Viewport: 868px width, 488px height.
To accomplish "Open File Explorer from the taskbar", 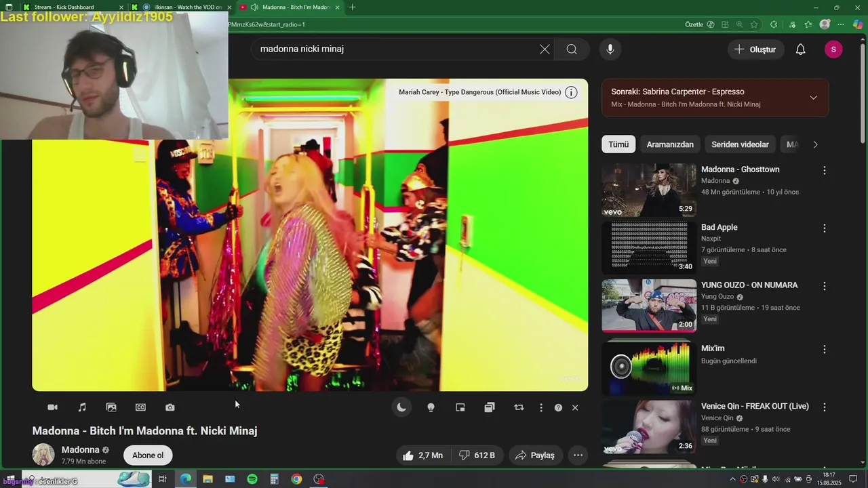I will (x=208, y=479).
